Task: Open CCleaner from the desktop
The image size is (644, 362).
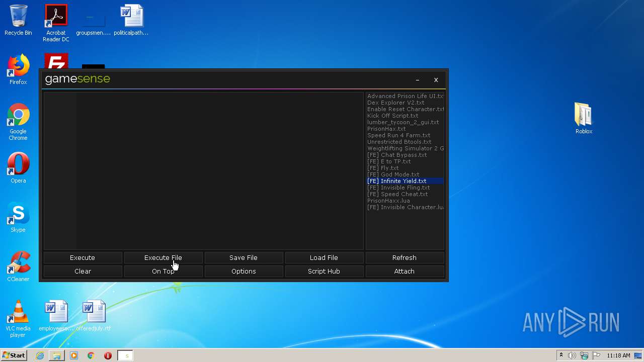Action: click(x=18, y=266)
